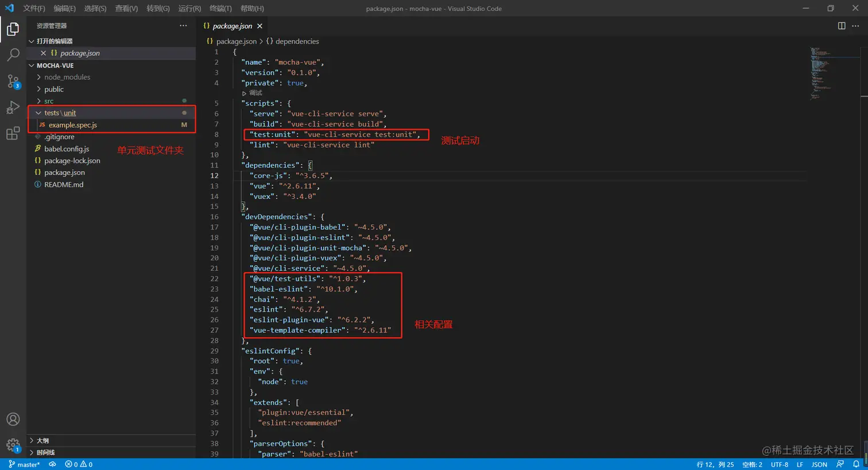
Task: Open the 选择(S) menu
Action: click(95, 8)
